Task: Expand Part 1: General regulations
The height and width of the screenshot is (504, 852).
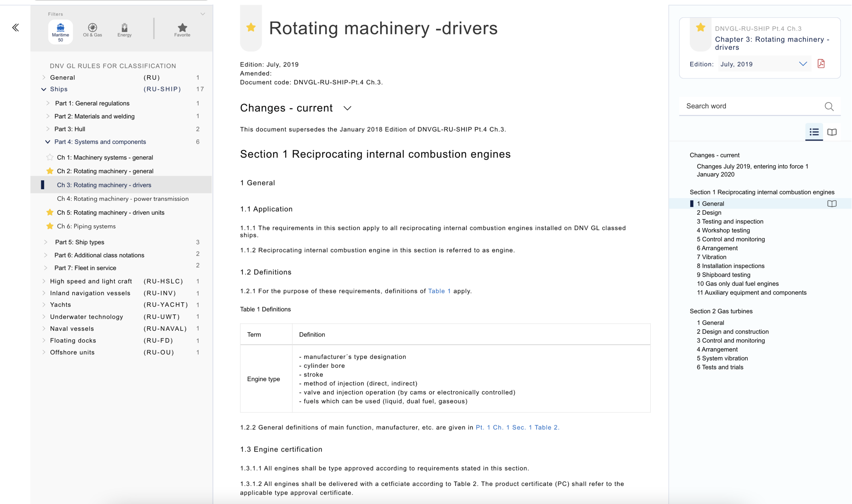Action: 48,103
